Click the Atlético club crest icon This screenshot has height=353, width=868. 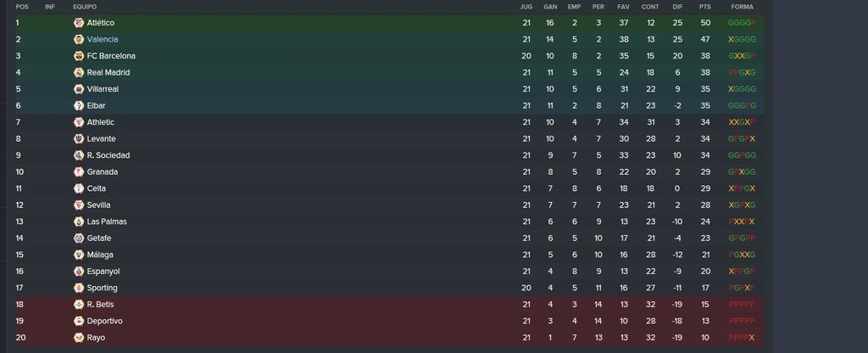[79, 23]
